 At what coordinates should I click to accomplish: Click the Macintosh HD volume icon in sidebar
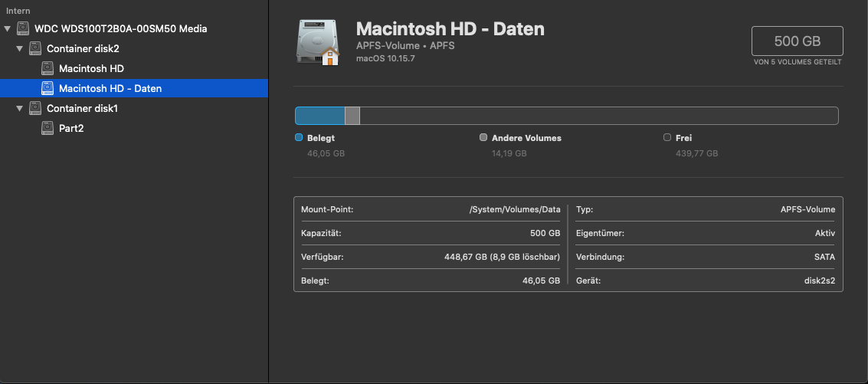point(47,69)
